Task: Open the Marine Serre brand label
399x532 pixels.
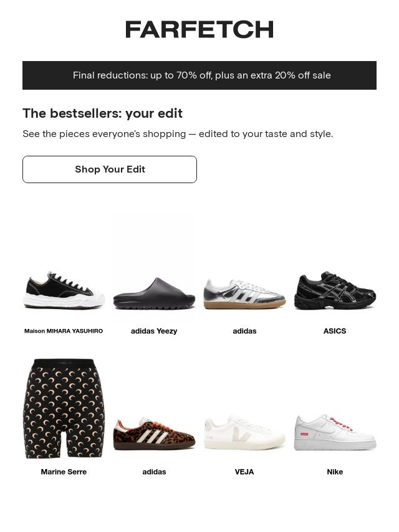Action: pos(64,472)
